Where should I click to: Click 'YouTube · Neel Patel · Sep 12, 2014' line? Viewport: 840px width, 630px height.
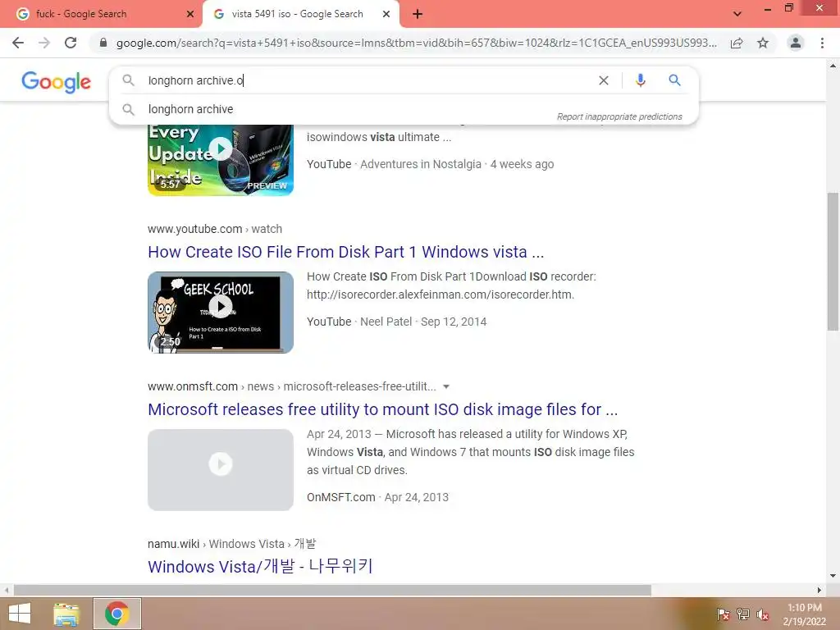coord(396,322)
